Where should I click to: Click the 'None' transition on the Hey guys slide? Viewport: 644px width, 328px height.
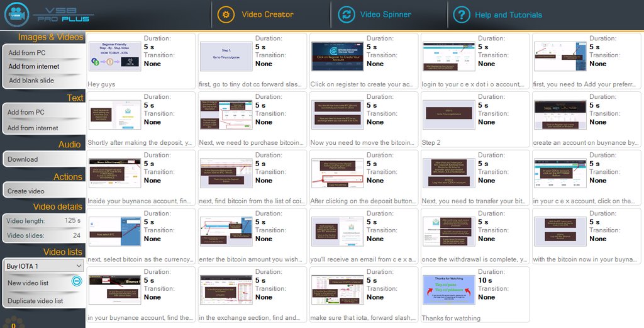152,64
